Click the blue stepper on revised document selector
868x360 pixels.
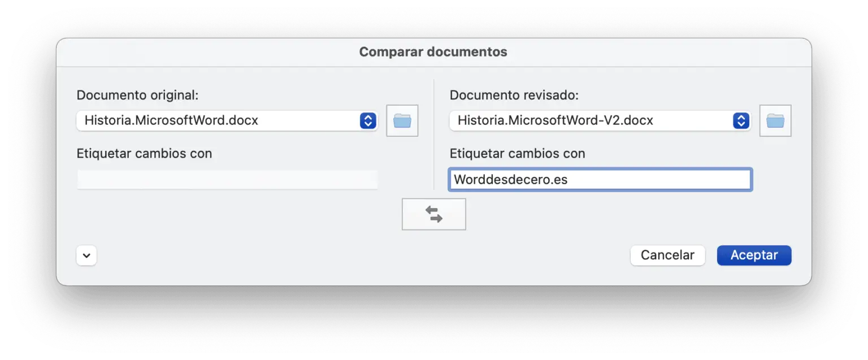click(741, 120)
